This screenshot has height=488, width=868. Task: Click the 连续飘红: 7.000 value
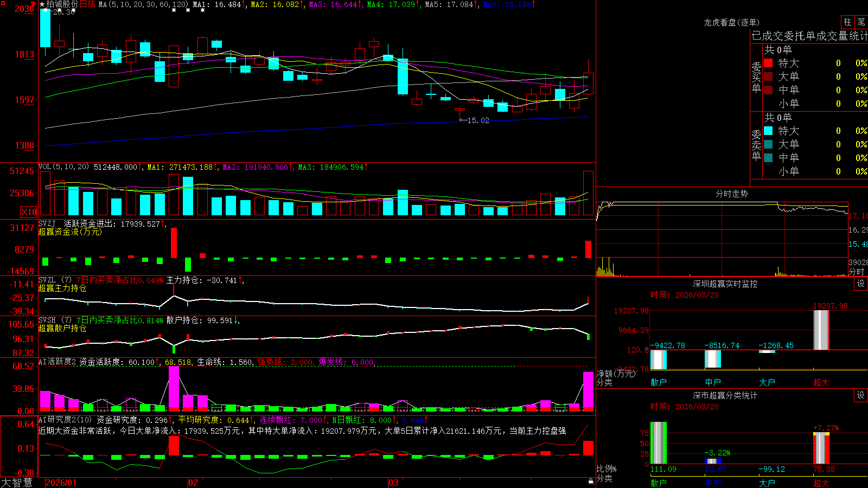[292, 420]
